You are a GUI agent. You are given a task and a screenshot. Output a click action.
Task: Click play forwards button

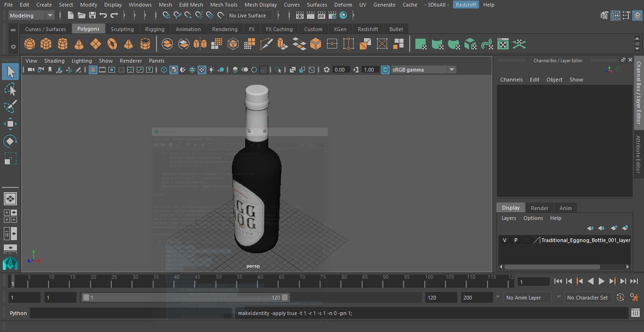(602, 281)
